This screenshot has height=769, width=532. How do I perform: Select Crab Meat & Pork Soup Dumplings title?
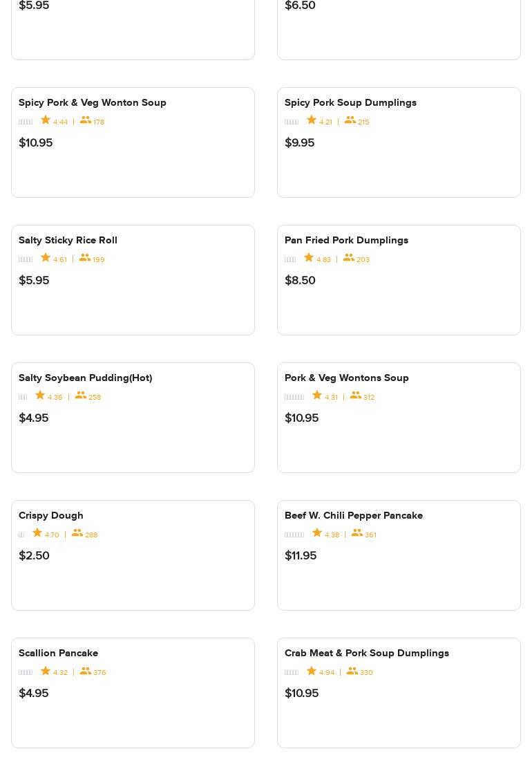coord(367,653)
